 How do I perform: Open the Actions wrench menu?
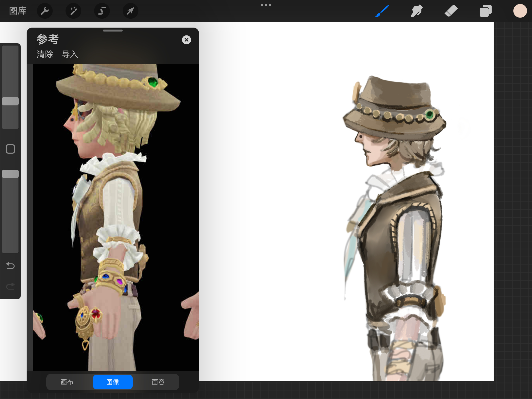click(45, 11)
